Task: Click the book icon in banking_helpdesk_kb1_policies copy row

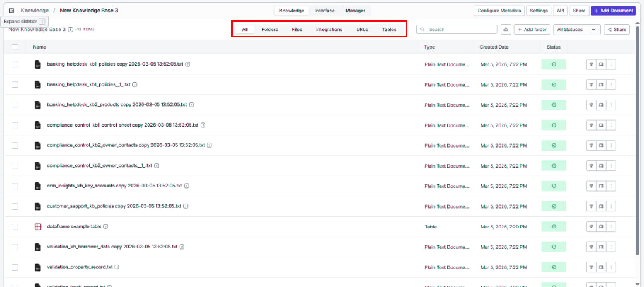Action: click(x=601, y=64)
